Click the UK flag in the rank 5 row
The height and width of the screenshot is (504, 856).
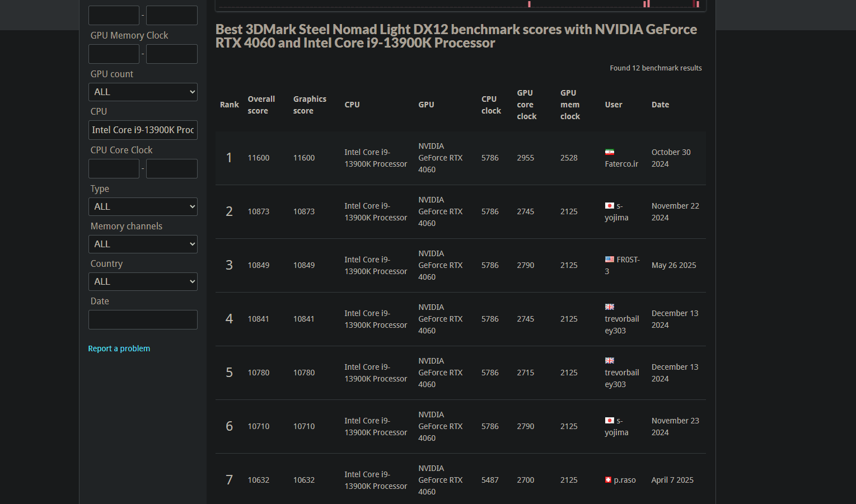pos(610,361)
